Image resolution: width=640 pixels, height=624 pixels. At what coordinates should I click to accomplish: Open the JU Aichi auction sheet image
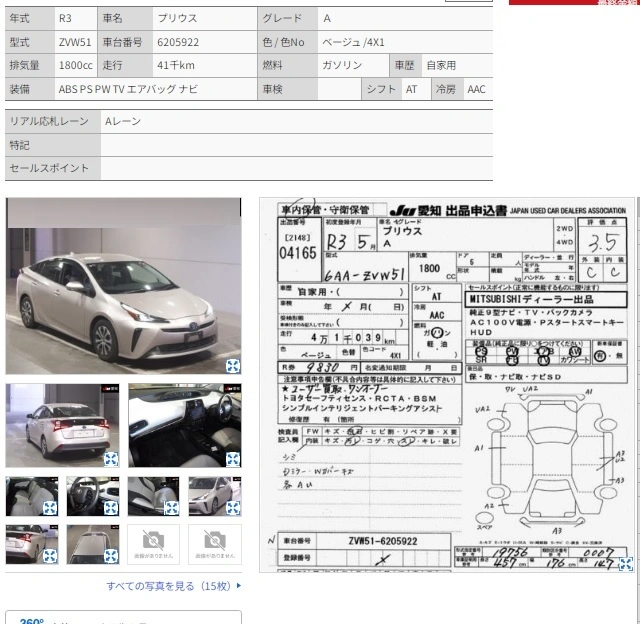(447, 385)
